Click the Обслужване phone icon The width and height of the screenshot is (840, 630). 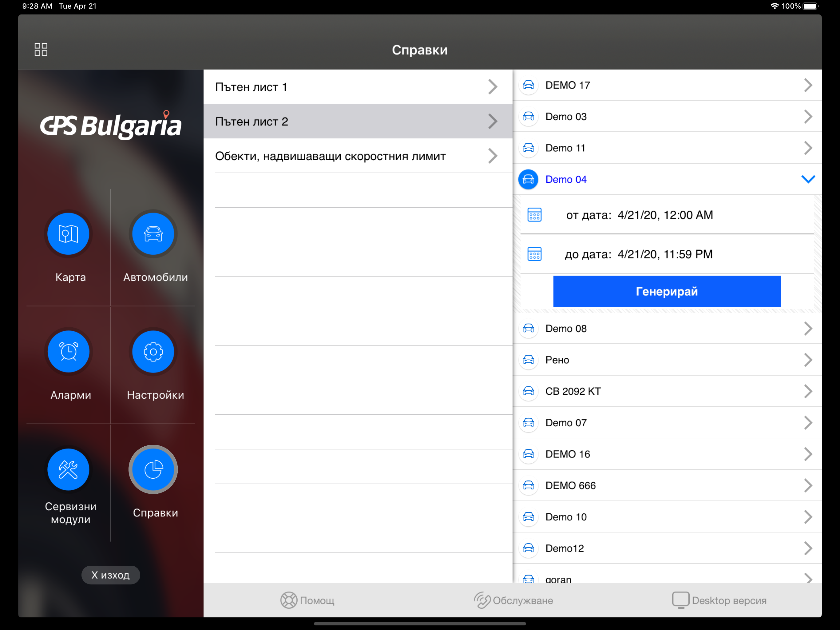point(482,600)
